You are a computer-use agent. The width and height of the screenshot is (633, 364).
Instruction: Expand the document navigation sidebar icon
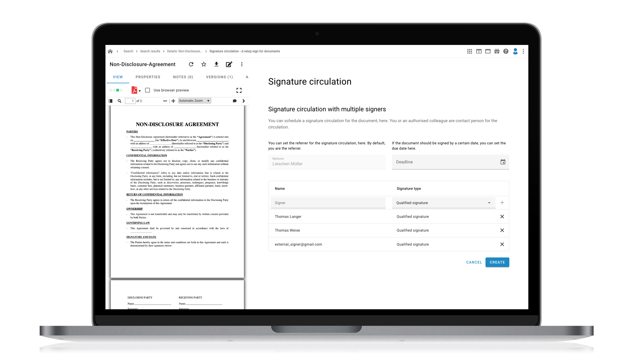(x=110, y=100)
